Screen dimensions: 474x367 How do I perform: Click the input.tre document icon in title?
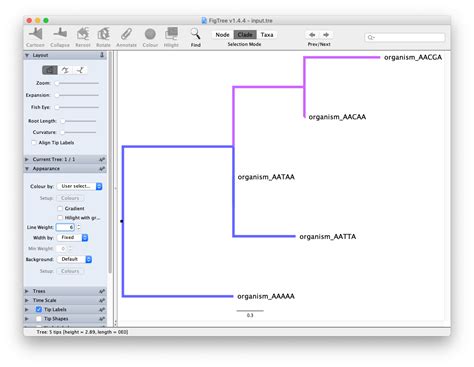click(204, 20)
